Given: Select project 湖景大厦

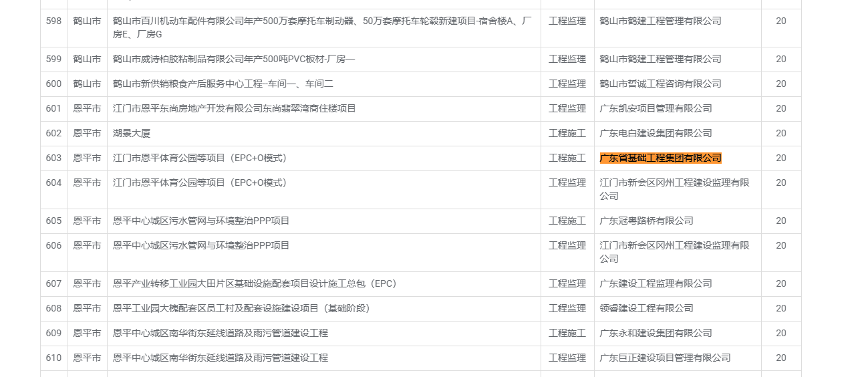Looking at the screenshot, I should click(x=132, y=134).
